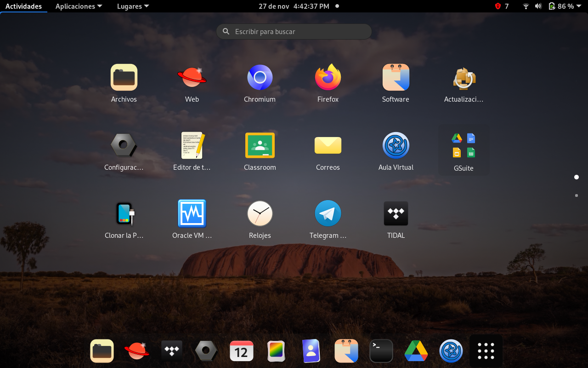
Task: Open the Classroom app
Action: pyautogui.click(x=260, y=145)
